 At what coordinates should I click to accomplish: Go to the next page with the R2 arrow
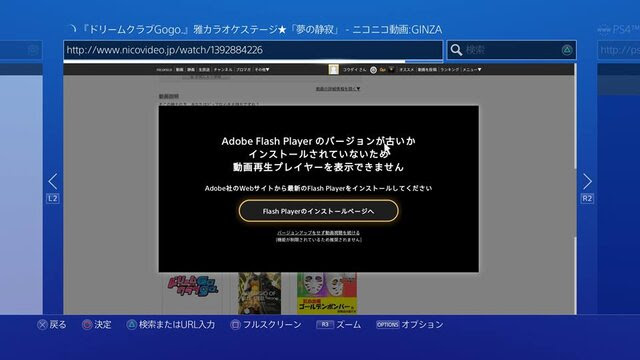click(587, 181)
